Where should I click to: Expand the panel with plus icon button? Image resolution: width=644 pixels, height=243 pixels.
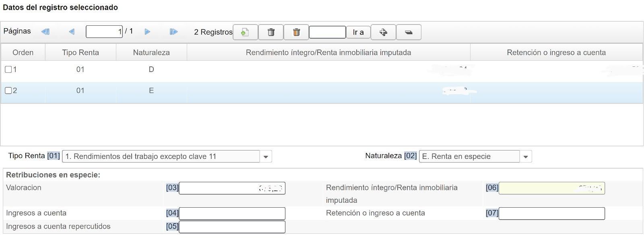tap(383, 32)
